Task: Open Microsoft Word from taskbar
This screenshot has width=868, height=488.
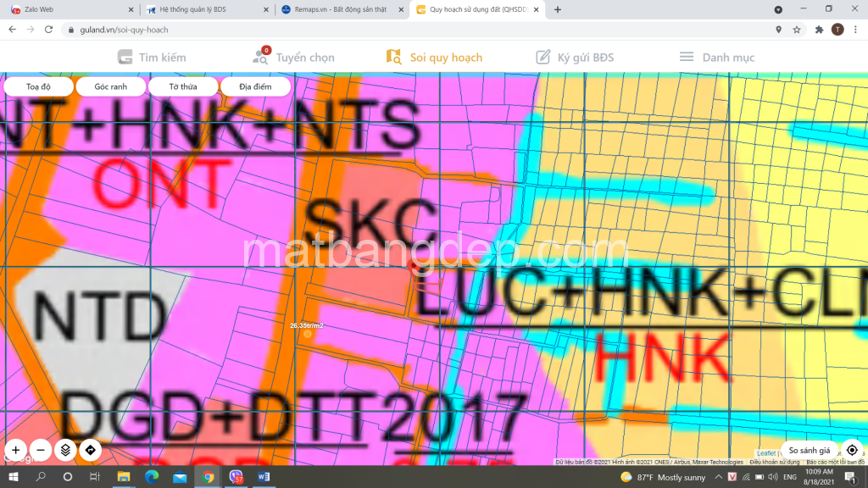Action: pyautogui.click(x=264, y=476)
